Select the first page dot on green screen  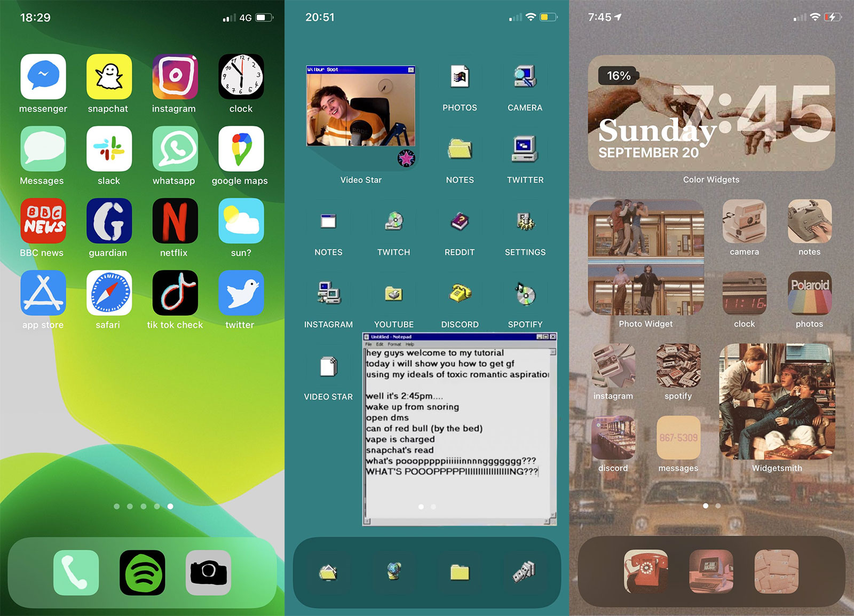coord(117,506)
